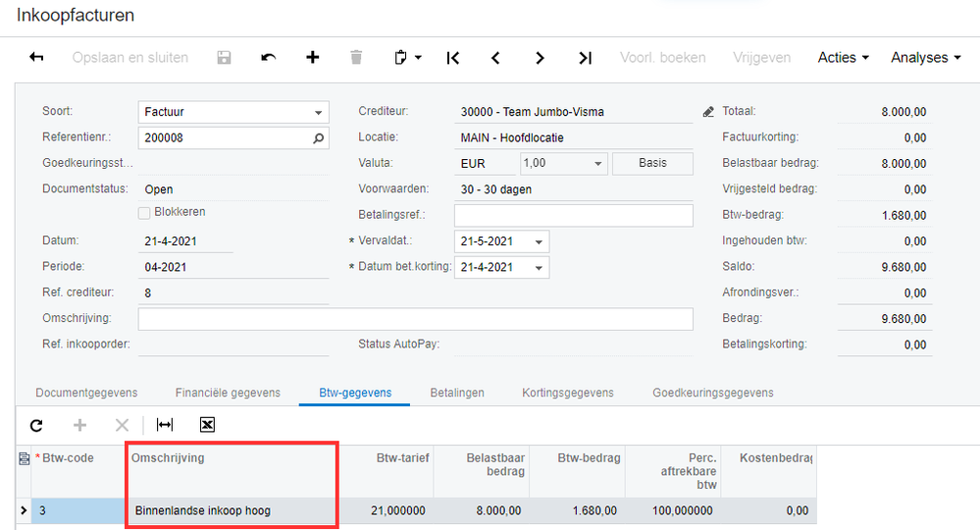Click the Btw-tarief column header

click(x=385, y=471)
